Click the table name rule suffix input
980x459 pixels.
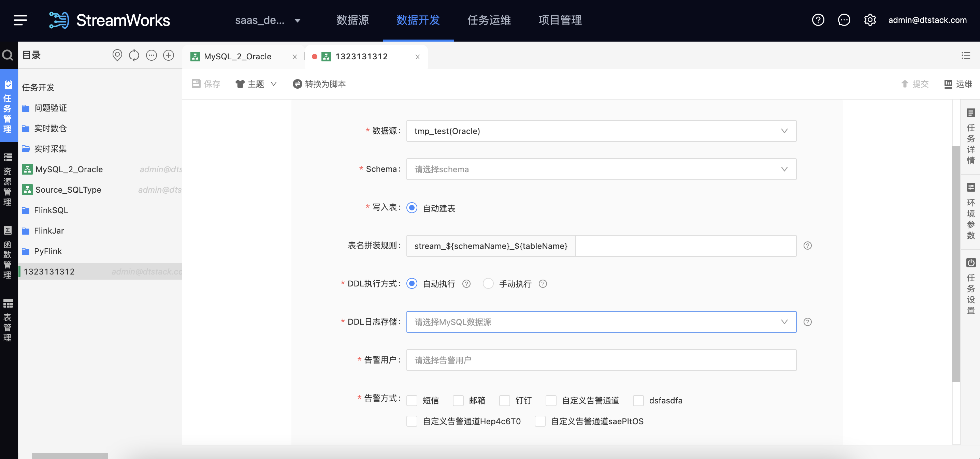coord(686,246)
